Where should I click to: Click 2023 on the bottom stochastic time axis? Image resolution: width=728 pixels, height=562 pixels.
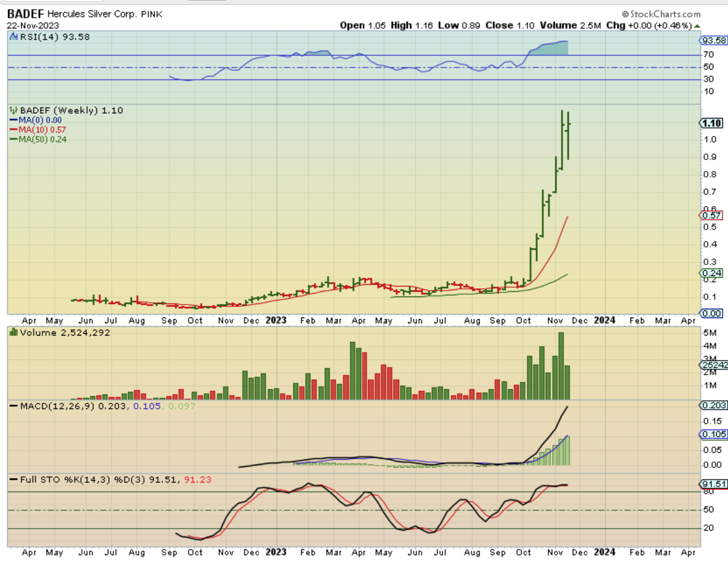(x=276, y=552)
